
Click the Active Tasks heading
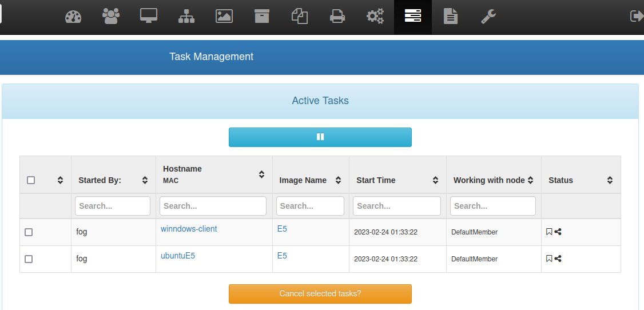coord(320,101)
